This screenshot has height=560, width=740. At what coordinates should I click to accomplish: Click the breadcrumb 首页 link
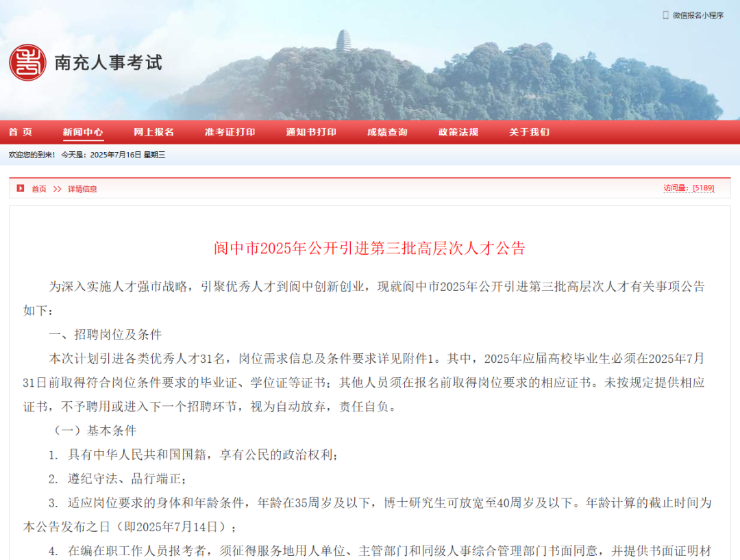coord(39,189)
